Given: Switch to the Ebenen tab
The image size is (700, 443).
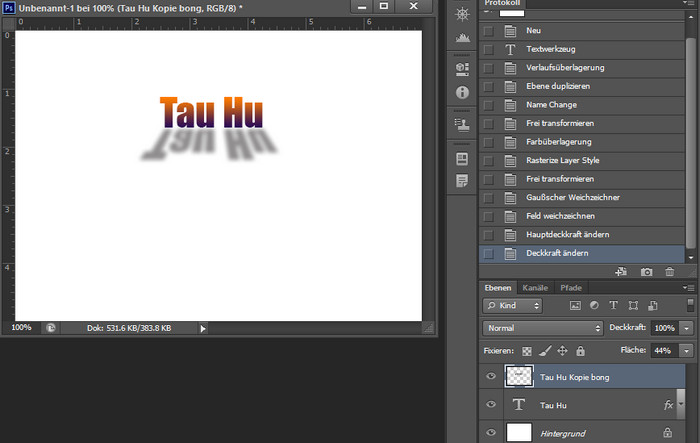Looking at the screenshot, I should click(498, 288).
